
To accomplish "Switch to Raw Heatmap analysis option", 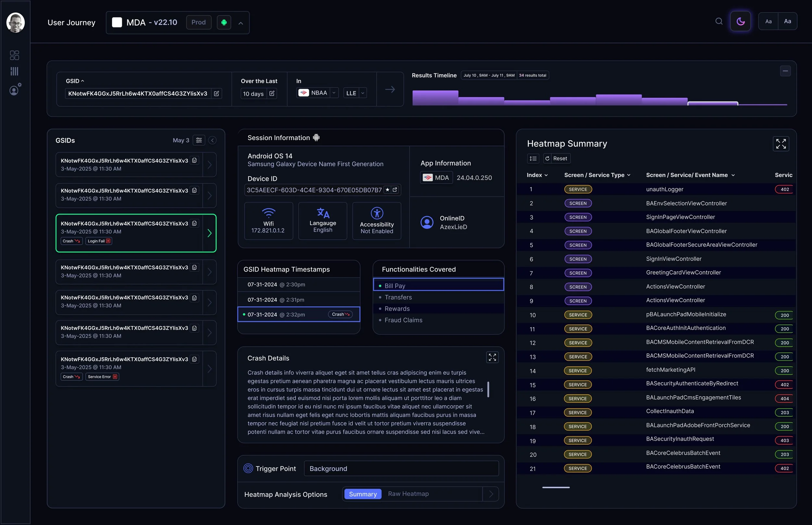I will pyautogui.click(x=408, y=493).
